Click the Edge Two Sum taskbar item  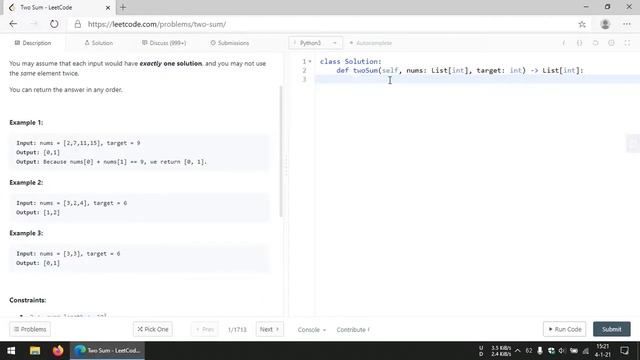pos(108,351)
